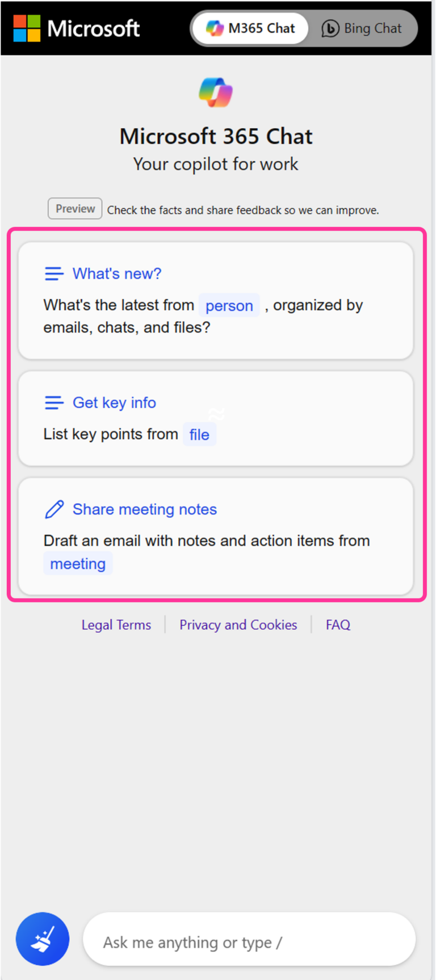Select the Copilot logo above the title

point(215,91)
